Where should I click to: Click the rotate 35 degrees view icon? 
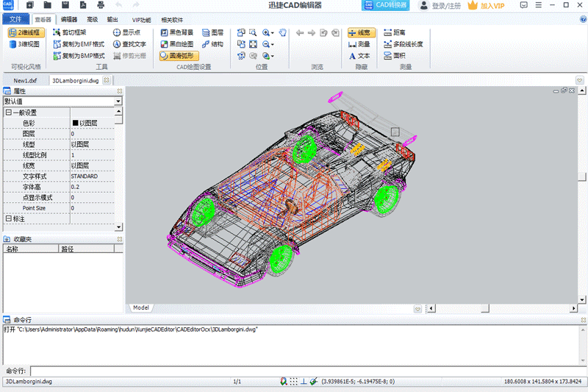241,56
